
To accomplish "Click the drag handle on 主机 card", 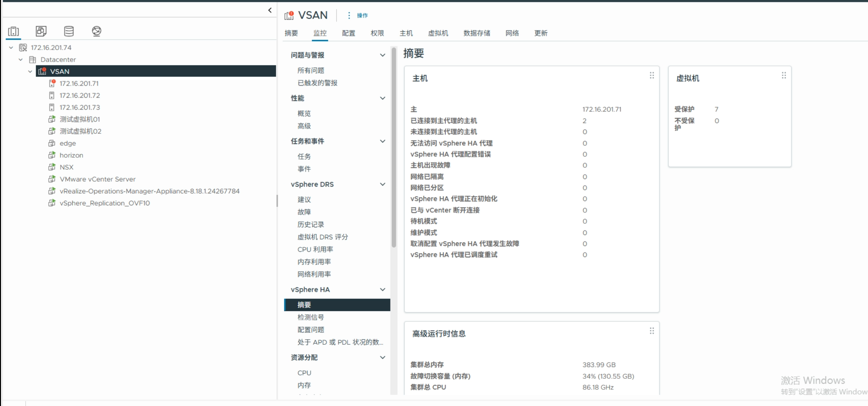I will (x=652, y=76).
